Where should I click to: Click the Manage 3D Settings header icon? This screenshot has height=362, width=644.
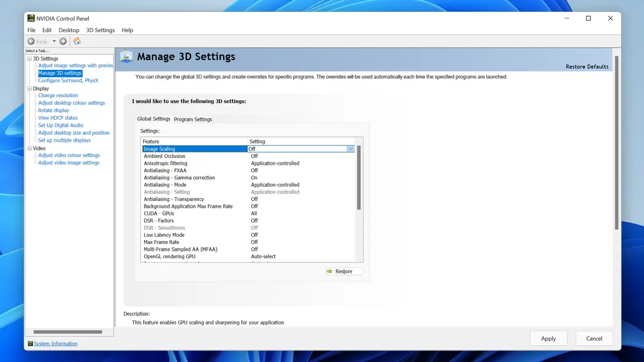pyautogui.click(x=126, y=57)
